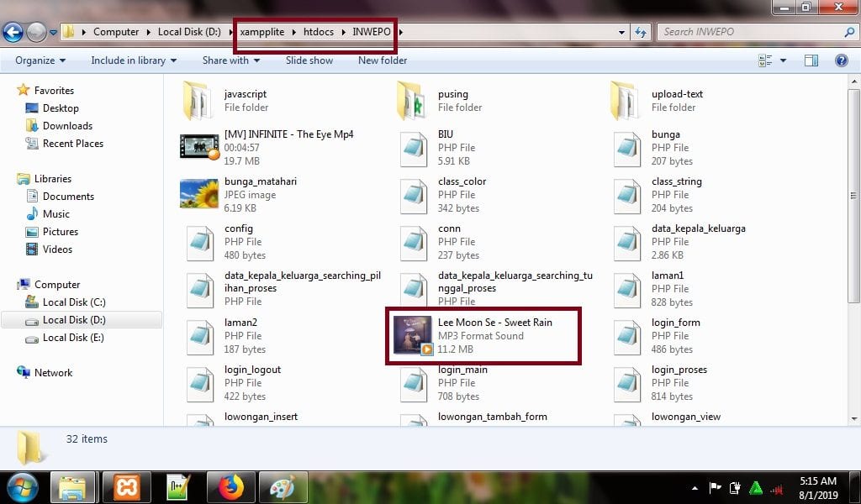The image size is (861, 504).
Task: Open Desktop in the navigation pane
Action: point(61,108)
